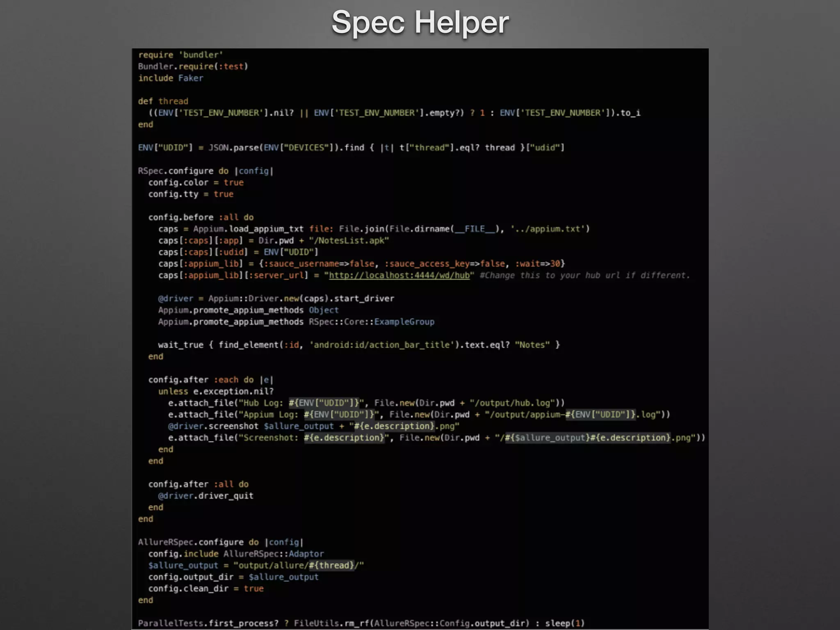Click the sauce_username appium_lib line
The height and width of the screenshot is (630, 840).
pos(362,264)
